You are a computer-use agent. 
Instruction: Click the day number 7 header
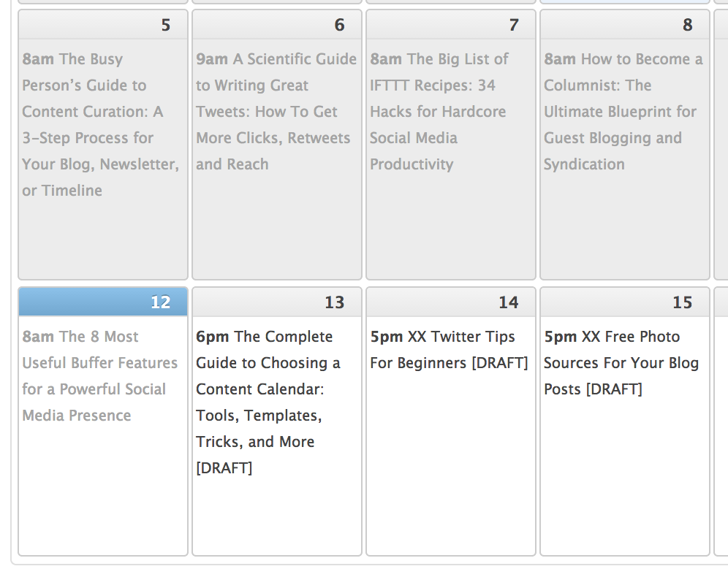tap(512, 24)
